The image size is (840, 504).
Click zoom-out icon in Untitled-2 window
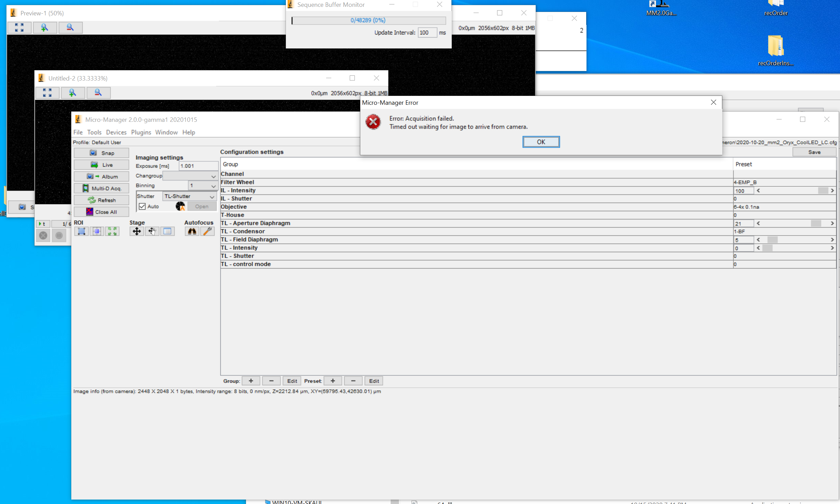tap(98, 92)
